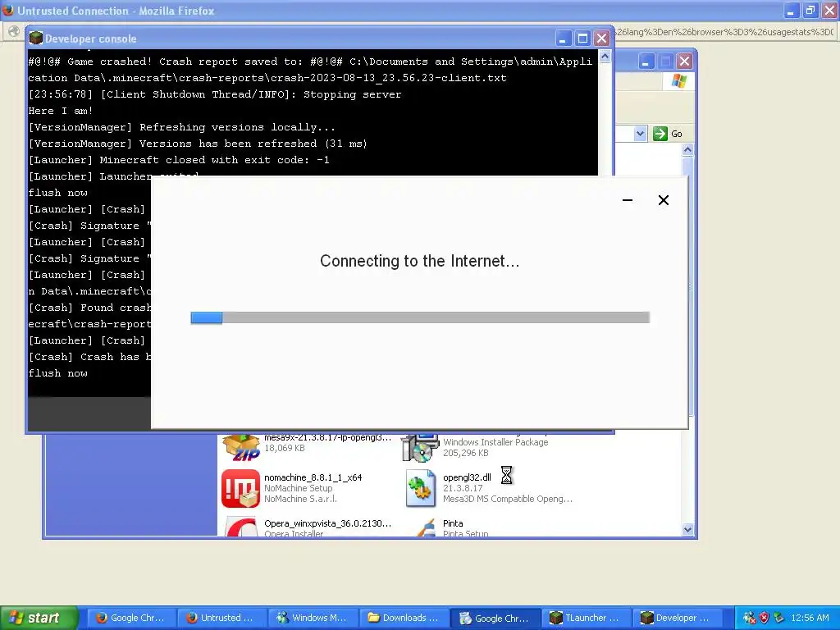Select the Windows Installer Package icon
The height and width of the screenshot is (630, 840).
[421, 448]
